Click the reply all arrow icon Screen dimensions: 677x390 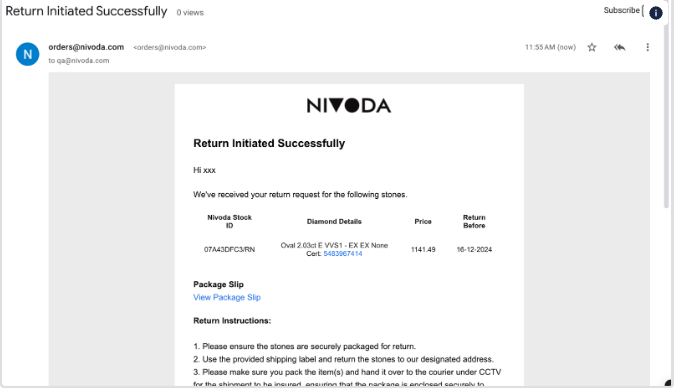[620, 47]
